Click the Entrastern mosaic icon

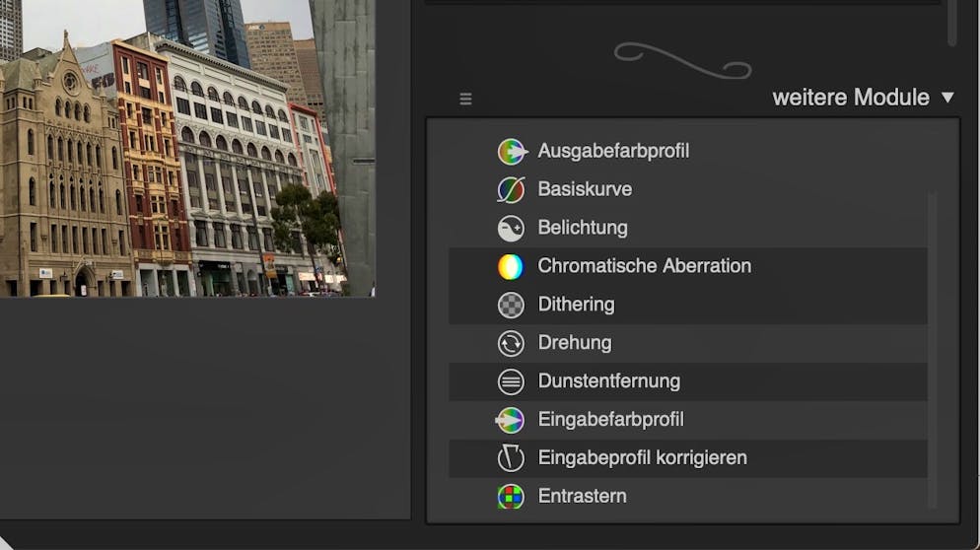(512, 497)
